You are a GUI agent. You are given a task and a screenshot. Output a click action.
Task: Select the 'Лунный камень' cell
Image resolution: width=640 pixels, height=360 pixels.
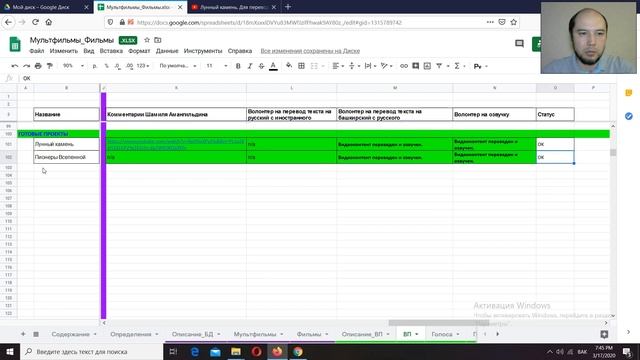tap(66, 144)
